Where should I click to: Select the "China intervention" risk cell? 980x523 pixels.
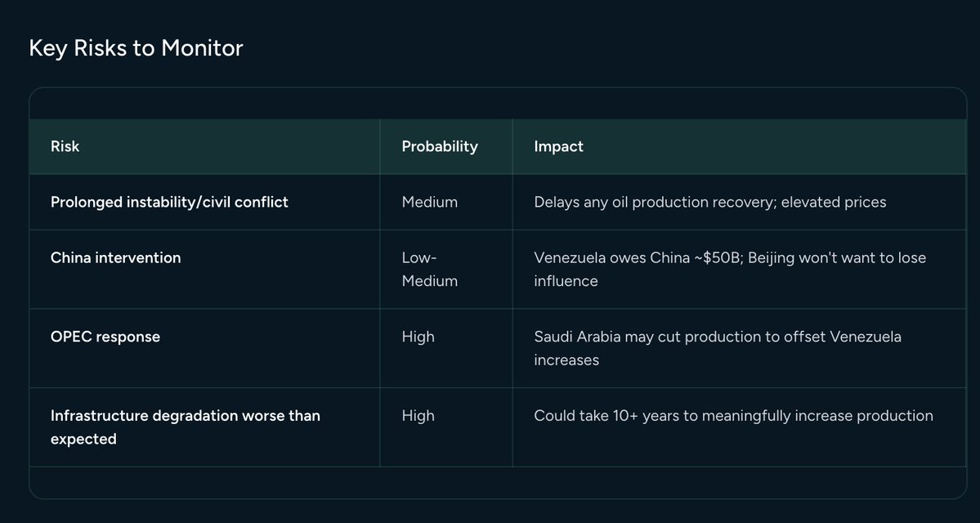(115, 257)
